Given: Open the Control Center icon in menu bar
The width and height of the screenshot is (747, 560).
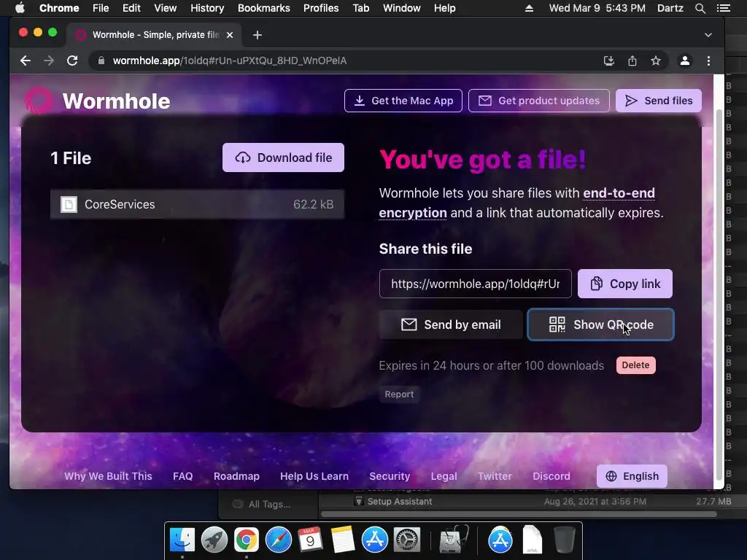Looking at the screenshot, I should (x=723, y=8).
